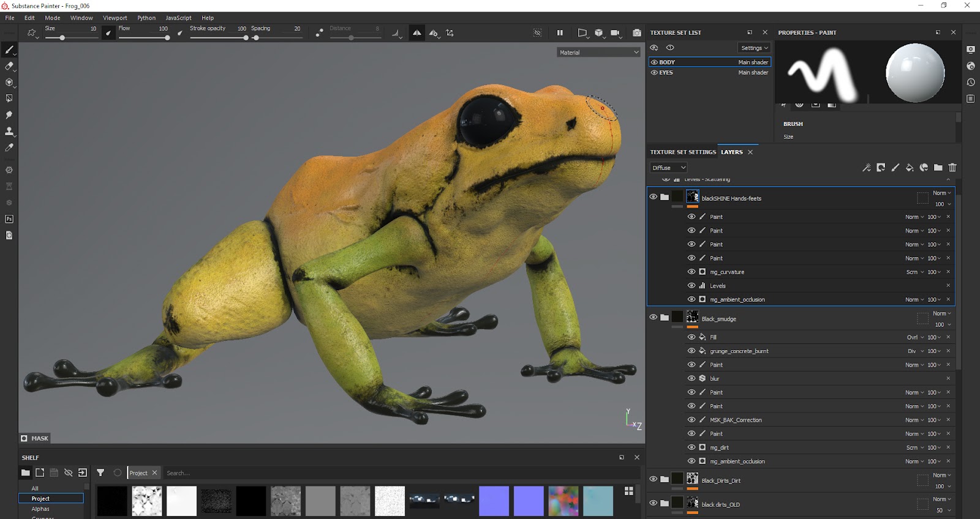Open the Viewport menu
The width and height of the screenshot is (980, 519).
115,18
